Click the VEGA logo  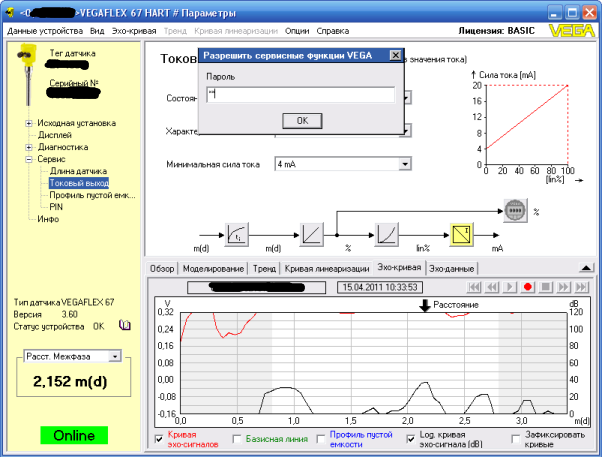(571, 31)
